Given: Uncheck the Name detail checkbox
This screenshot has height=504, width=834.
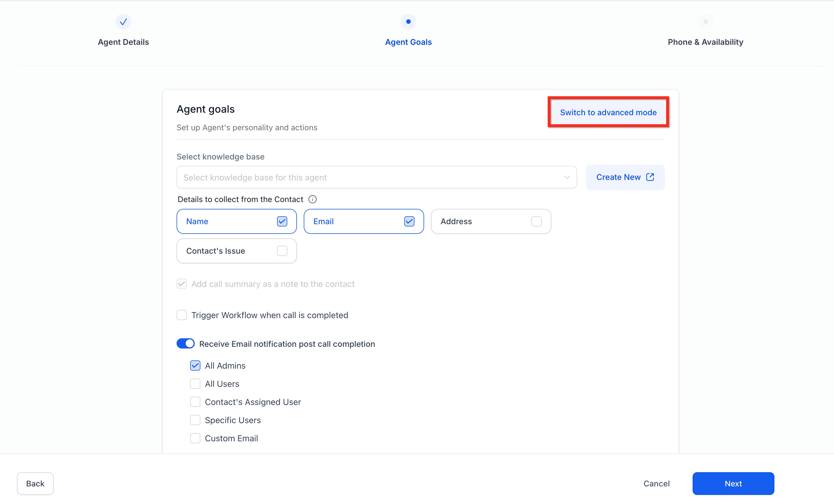Looking at the screenshot, I should [x=282, y=221].
